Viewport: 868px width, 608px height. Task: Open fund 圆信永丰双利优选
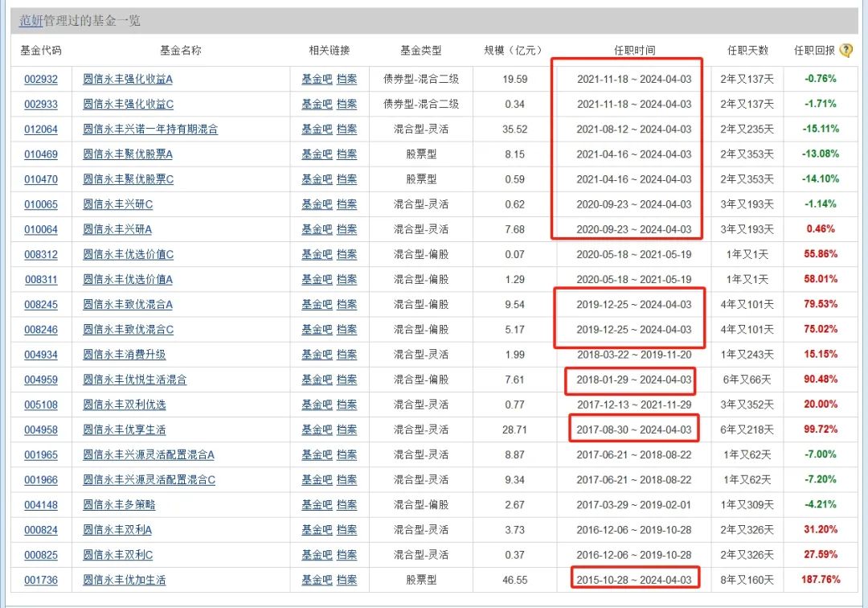(x=125, y=405)
